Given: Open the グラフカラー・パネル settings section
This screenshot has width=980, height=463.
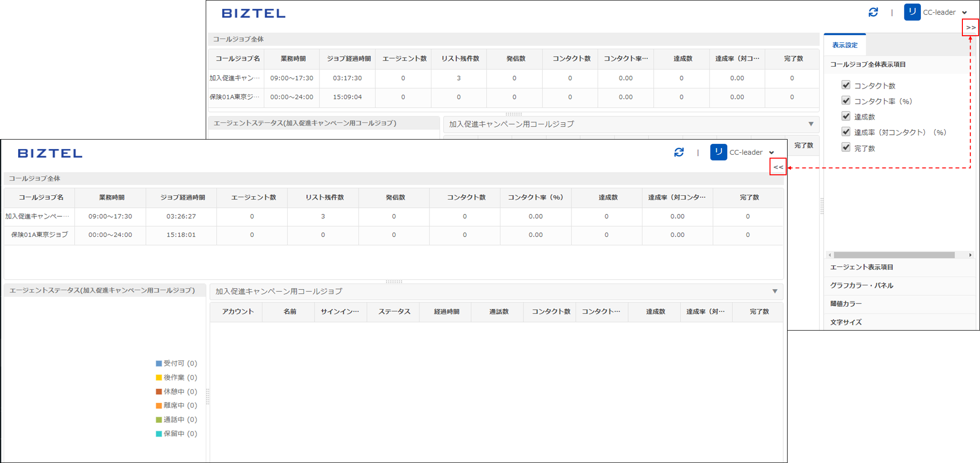Looking at the screenshot, I should click(861, 285).
